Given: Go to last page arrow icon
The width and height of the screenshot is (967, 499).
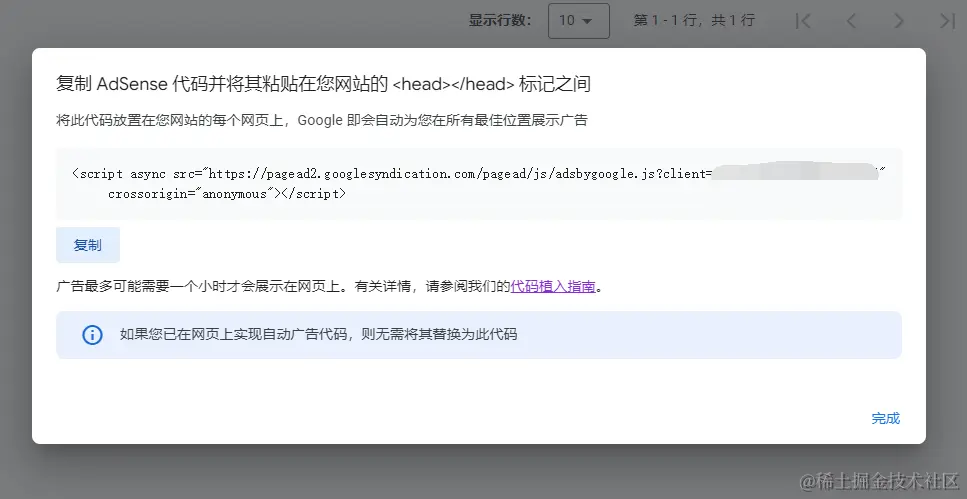Looking at the screenshot, I should coord(947,21).
